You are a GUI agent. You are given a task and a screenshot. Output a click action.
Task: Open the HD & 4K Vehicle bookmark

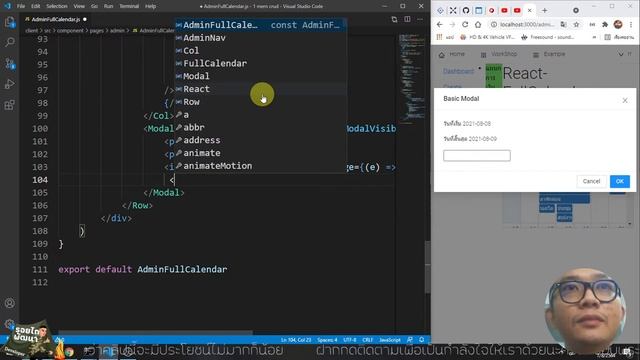coord(488,37)
